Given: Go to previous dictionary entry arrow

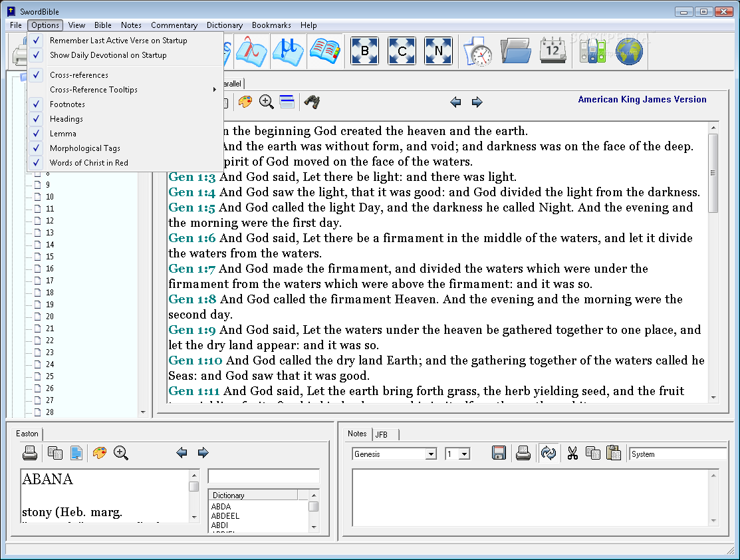Looking at the screenshot, I should click(x=182, y=453).
